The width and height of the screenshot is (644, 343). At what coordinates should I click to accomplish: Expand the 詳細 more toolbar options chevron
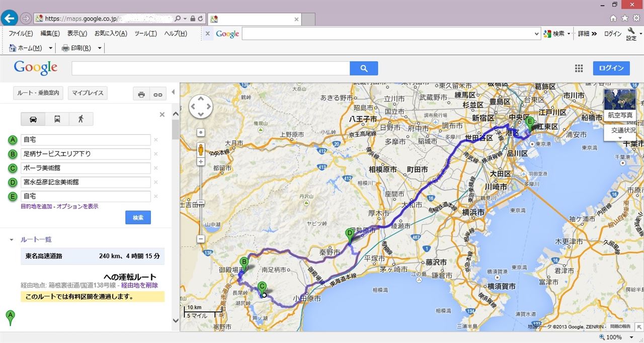tap(594, 34)
